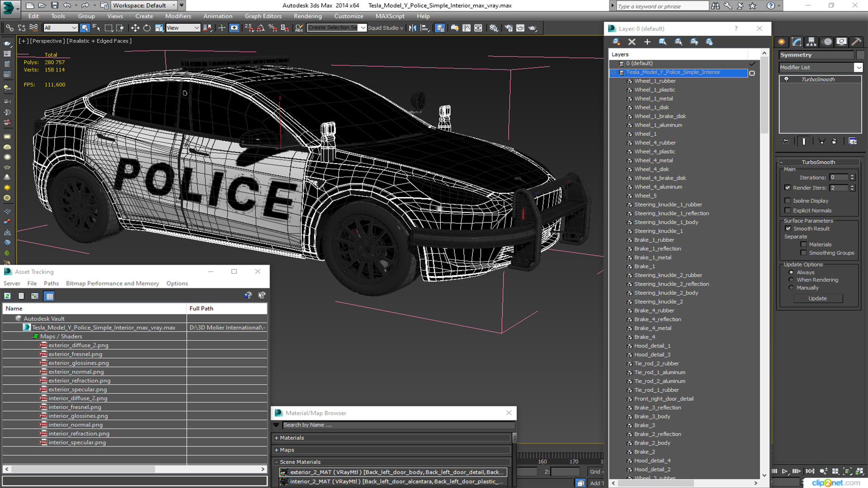The height and width of the screenshot is (488, 868).
Task: Toggle the Percent Snap tool
Action: (x=272, y=28)
